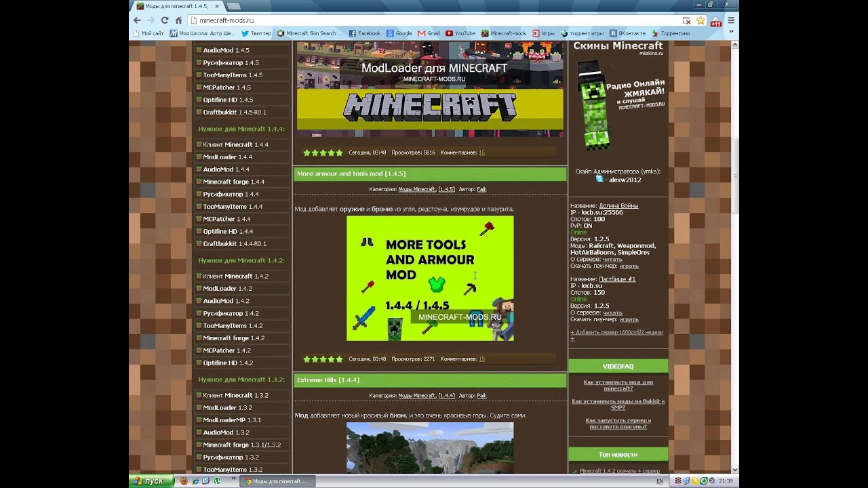Open Русификатор 1.4.5 in the sidebar
Viewport: 868px width, 488px height.
[231, 62]
